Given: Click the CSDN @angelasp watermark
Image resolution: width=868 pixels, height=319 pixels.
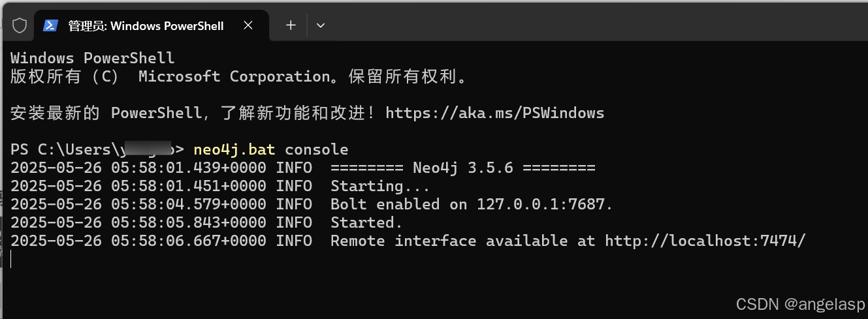Looking at the screenshot, I should pyautogui.click(x=800, y=304).
